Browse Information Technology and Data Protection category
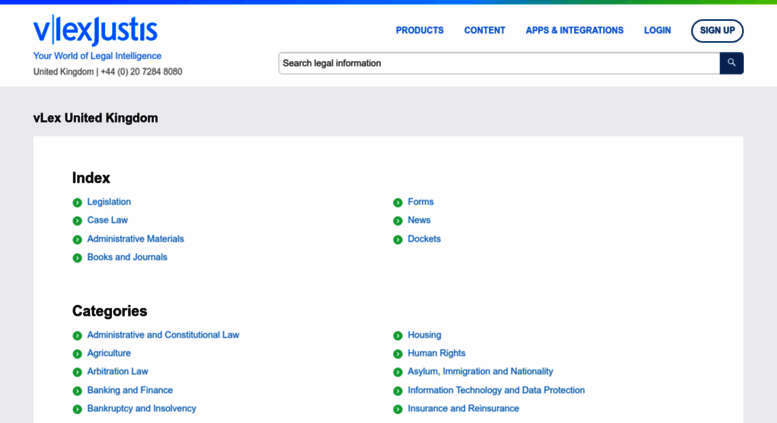The width and height of the screenshot is (777, 423). (496, 390)
